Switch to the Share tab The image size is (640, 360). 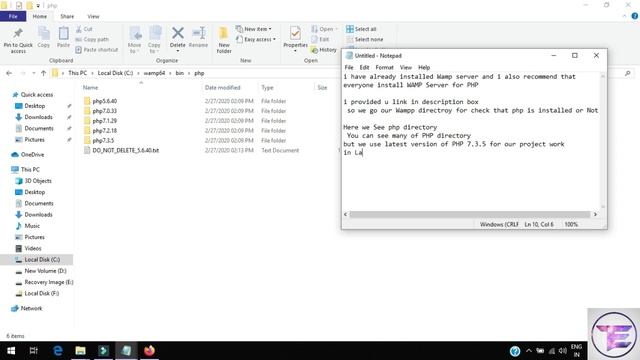[67, 16]
